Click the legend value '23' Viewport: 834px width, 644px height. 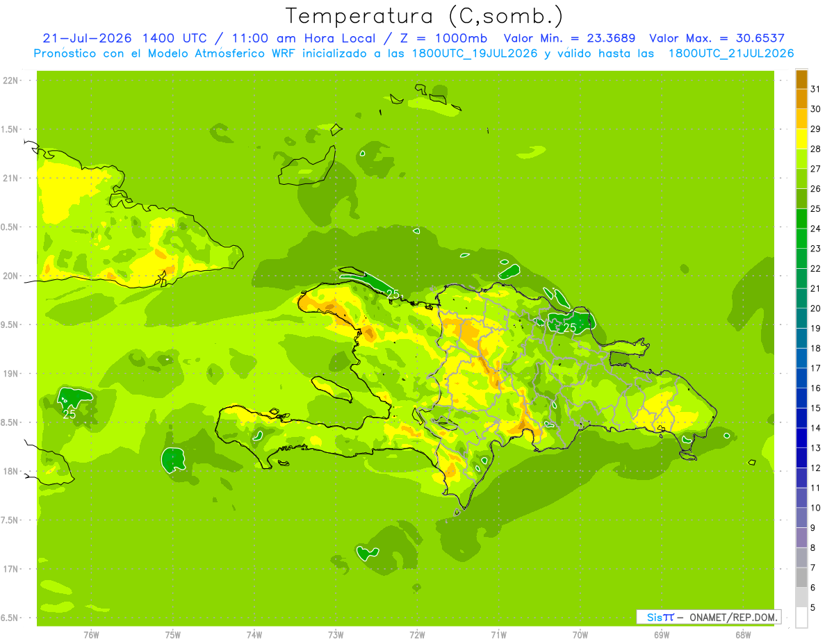pyautogui.click(x=816, y=248)
